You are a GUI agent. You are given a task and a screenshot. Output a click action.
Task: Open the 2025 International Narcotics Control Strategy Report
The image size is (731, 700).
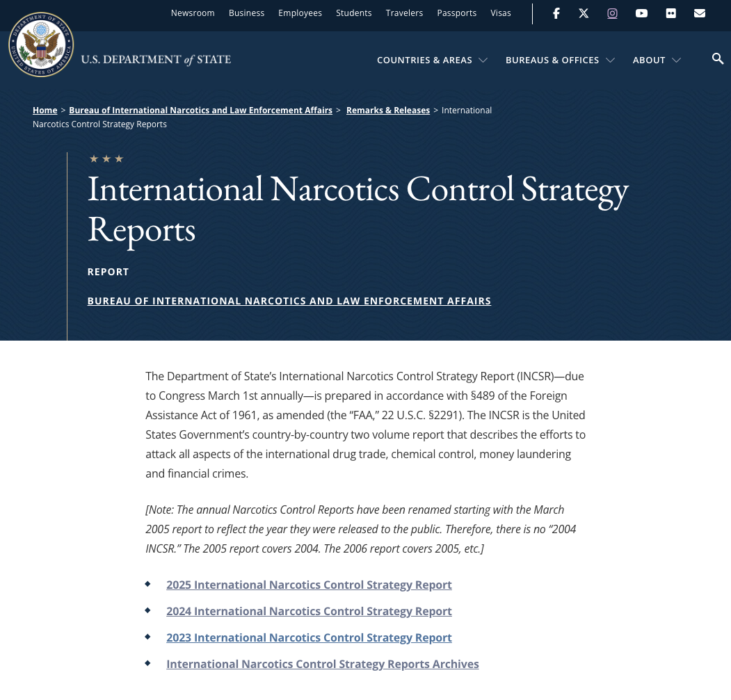(x=309, y=585)
